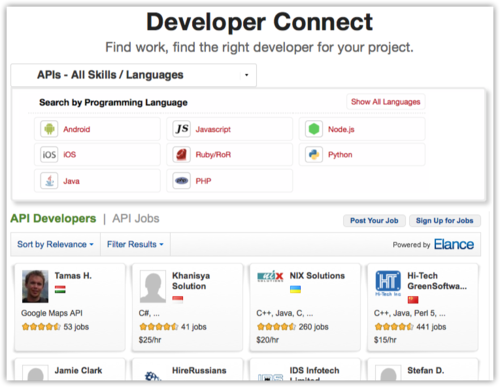Click Show All Languages button
The width and height of the screenshot is (500, 387).
(x=386, y=102)
